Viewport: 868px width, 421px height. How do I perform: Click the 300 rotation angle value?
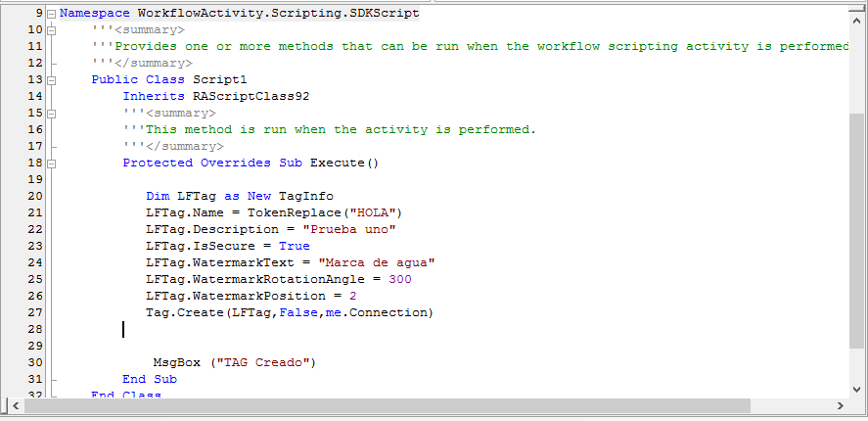[400, 279]
